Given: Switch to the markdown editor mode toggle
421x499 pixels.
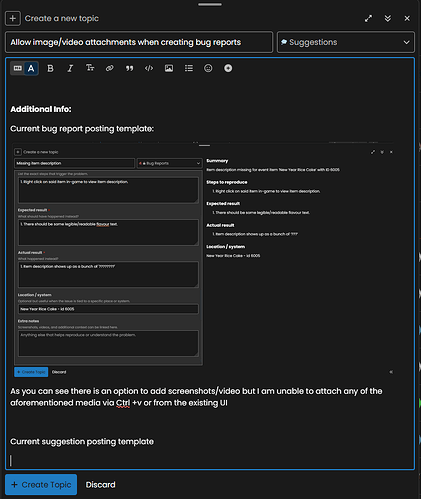Looking at the screenshot, I should pos(18,68).
